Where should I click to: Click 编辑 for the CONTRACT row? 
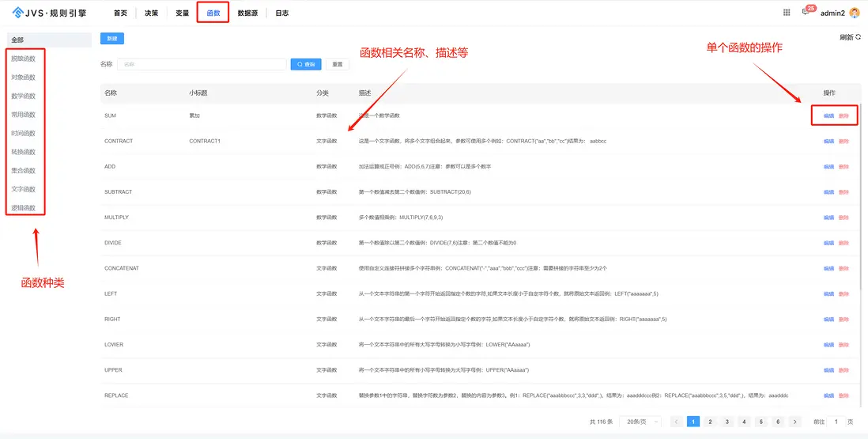[828, 141]
